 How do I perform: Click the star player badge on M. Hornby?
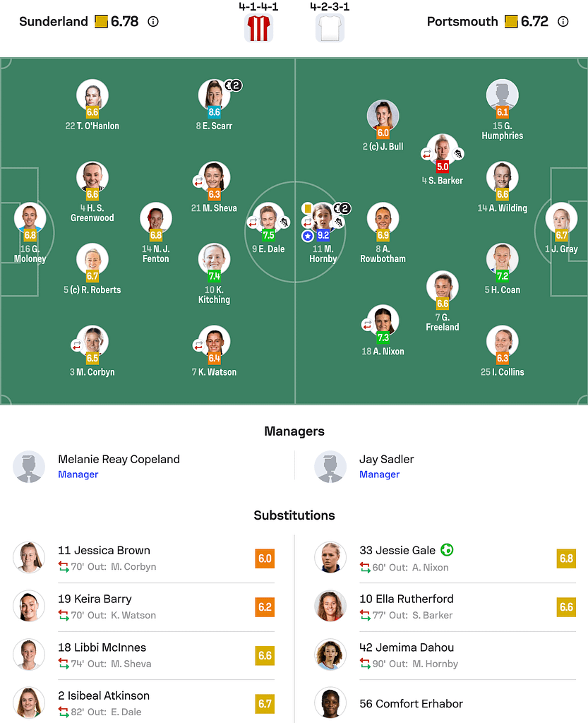coord(308,235)
